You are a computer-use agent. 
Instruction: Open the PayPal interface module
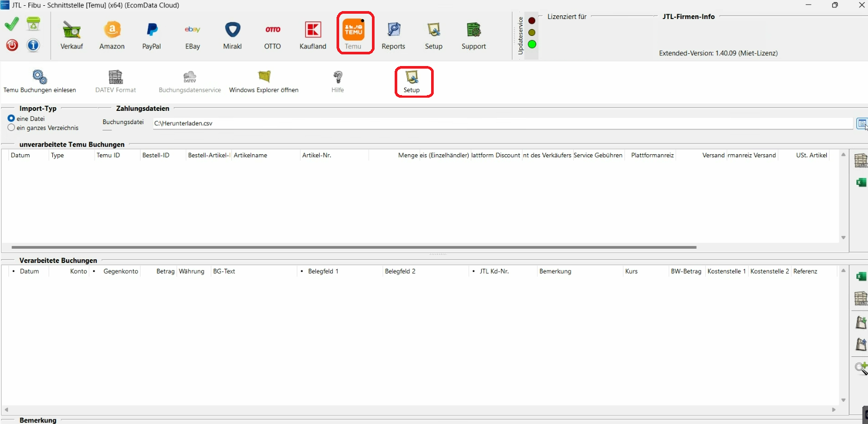(x=152, y=35)
